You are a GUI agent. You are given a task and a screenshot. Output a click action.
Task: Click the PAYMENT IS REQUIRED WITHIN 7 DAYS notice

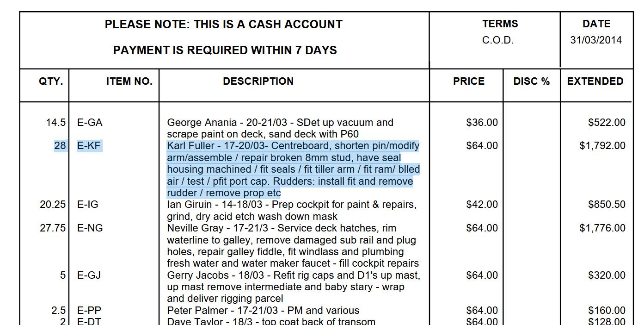click(x=225, y=50)
